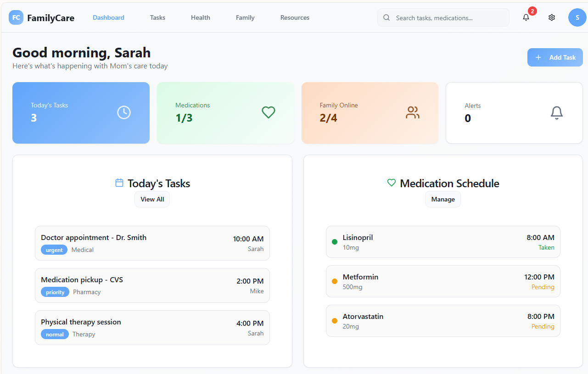Click View All under Today's Tasks
The width and height of the screenshot is (588, 374).
(152, 199)
